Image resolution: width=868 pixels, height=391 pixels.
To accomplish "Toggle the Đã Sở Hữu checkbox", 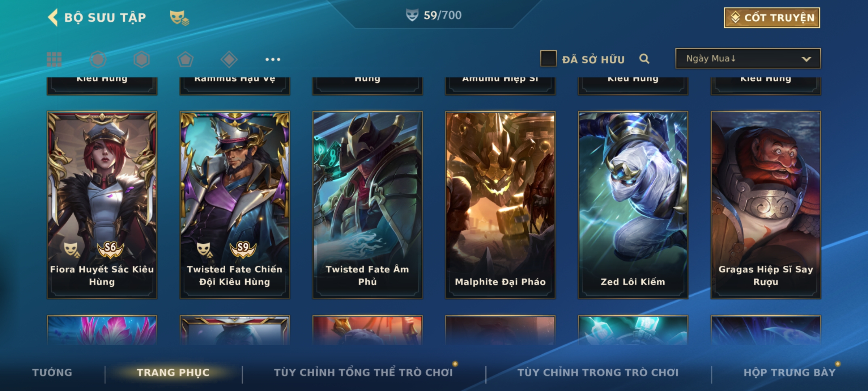I will pos(548,58).
